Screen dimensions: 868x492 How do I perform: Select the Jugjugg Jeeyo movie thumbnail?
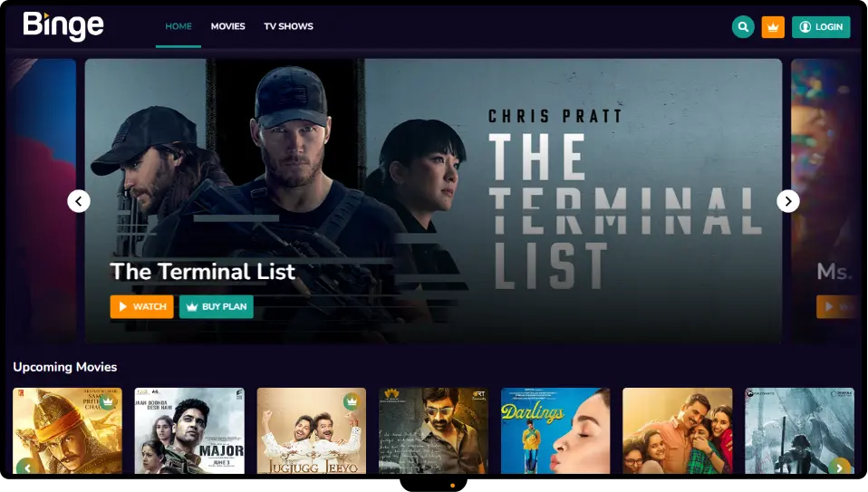pyautogui.click(x=311, y=430)
